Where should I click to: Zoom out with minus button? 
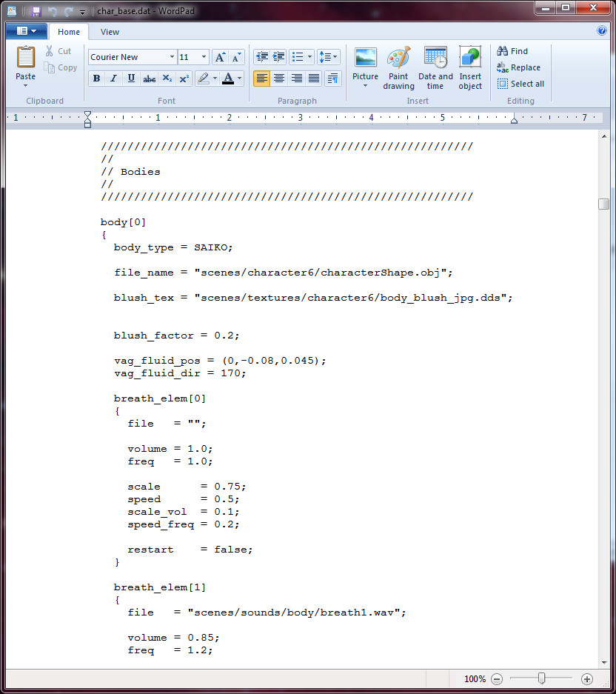[497, 679]
